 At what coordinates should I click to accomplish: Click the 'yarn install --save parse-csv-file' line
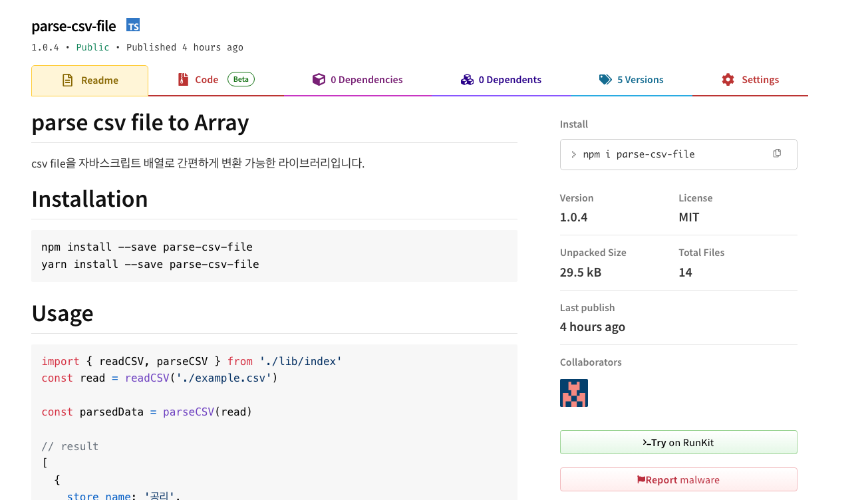click(150, 264)
